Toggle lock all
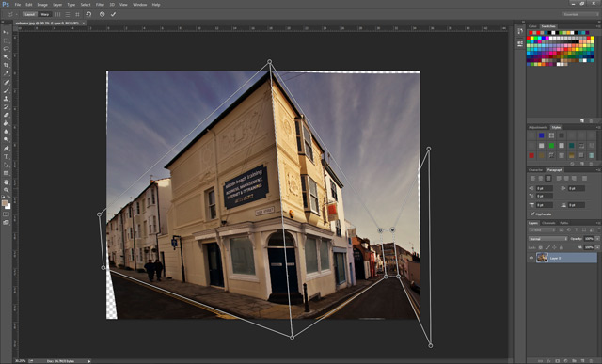 coord(561,247)
